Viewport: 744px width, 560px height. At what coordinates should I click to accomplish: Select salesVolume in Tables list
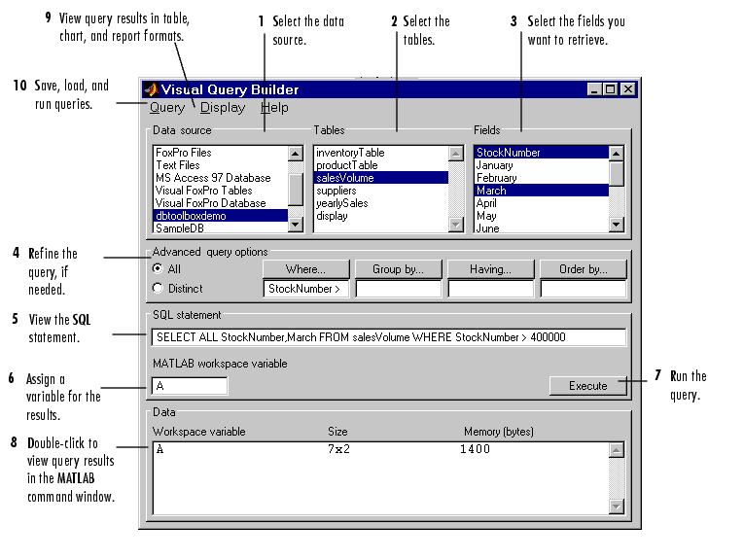pos(381,178)
